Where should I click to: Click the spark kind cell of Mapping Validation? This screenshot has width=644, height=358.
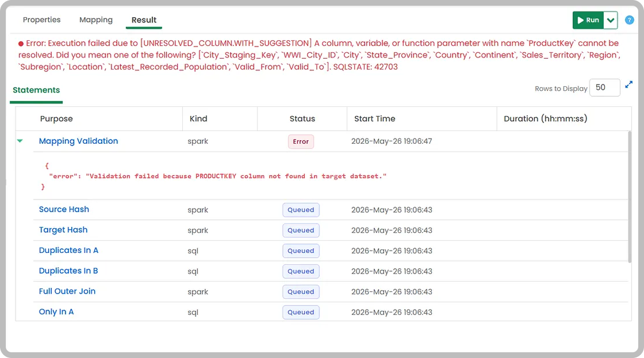tap(198, 141)
